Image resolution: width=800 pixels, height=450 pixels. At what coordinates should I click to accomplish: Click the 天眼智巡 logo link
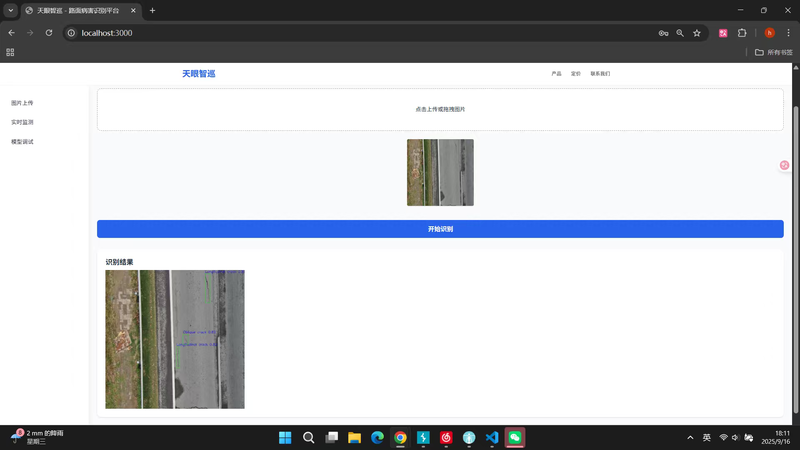[198, 74]
